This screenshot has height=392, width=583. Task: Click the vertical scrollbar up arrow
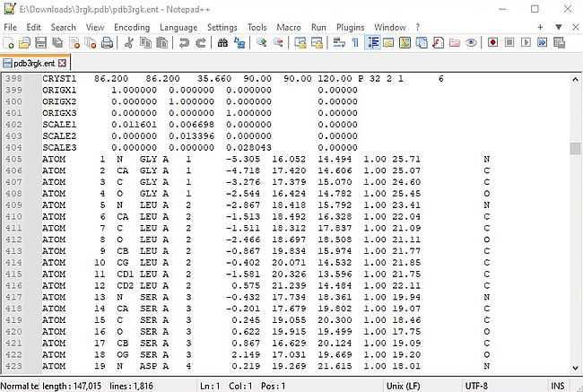tap(575, 79)
